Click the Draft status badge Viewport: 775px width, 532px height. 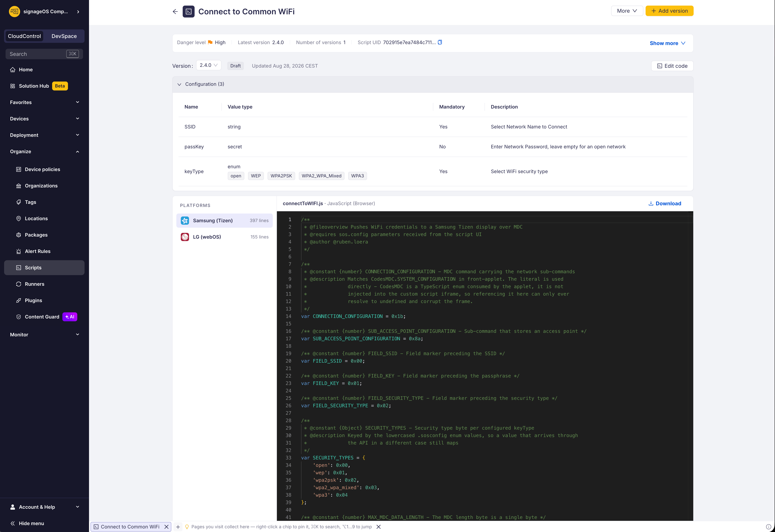pos(235,66)
